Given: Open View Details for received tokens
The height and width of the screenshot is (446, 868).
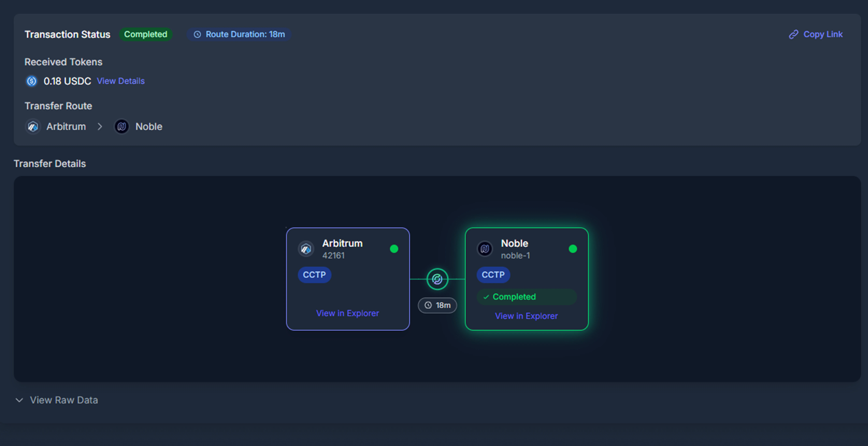Looking at the screenshot, I should 121,81.
